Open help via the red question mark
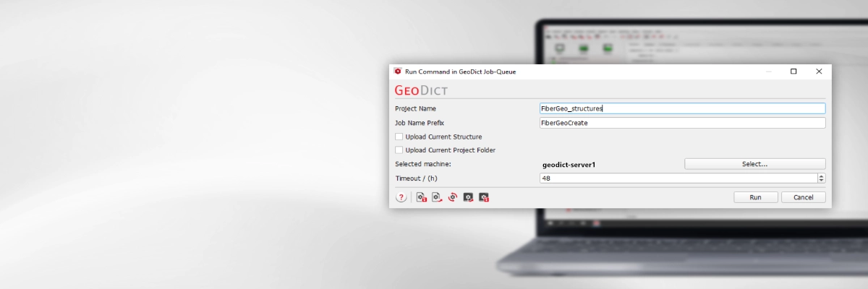Screen dimensions: 868x289 coord(401,197)
